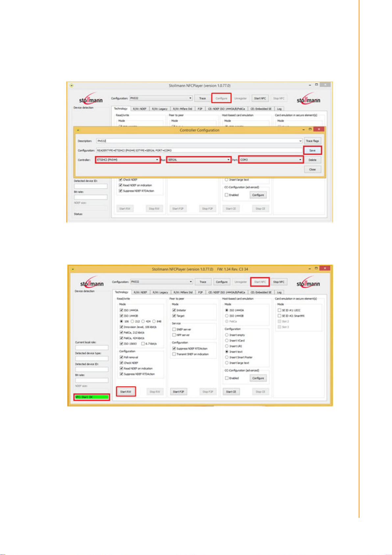Open the Bus dropdown showing SERIAL
Image resolution: width=392 pixels, height=555 pixels.
199,160
